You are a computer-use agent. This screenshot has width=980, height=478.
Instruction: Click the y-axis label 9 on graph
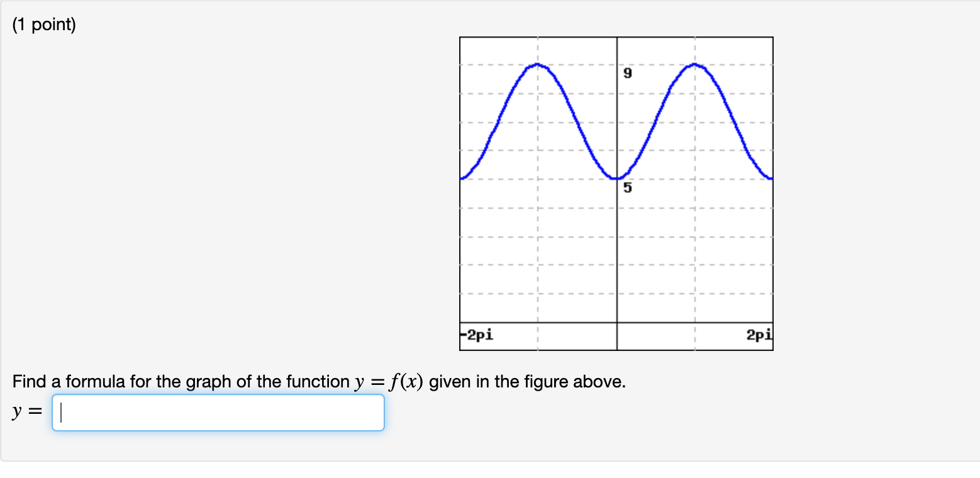point(626,74)
